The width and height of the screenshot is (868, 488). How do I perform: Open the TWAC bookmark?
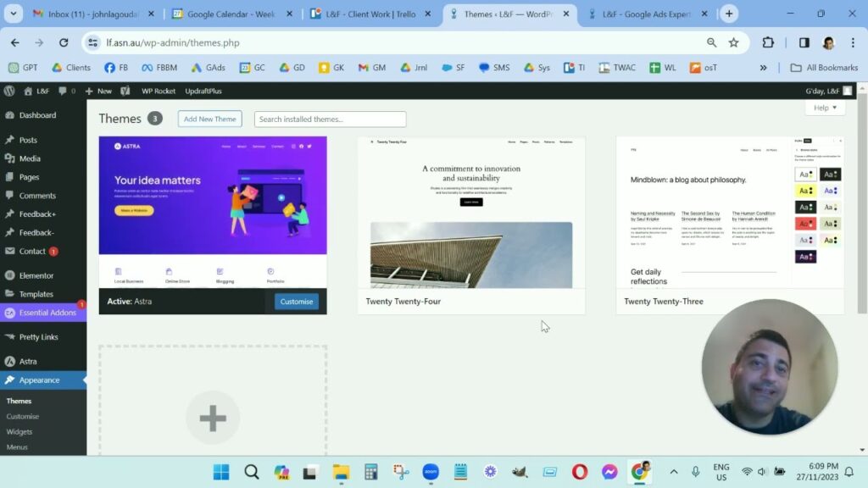point(617,68)
